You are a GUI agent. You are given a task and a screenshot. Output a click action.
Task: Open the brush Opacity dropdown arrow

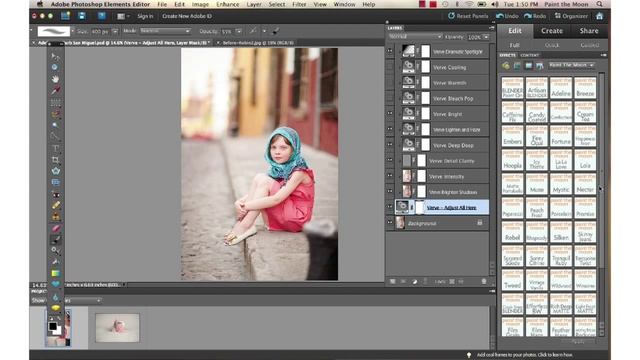coord(239,31)
